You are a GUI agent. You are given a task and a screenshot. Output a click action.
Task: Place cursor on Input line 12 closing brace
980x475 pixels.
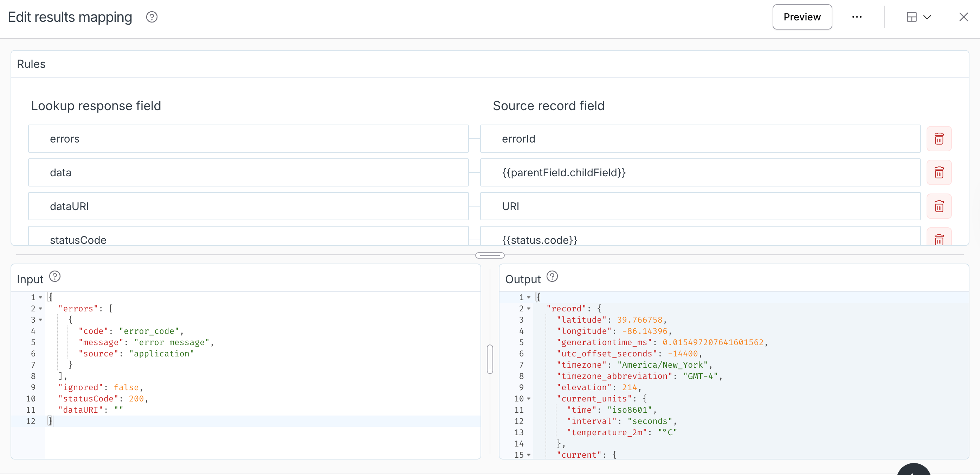[x=50, y=421]
